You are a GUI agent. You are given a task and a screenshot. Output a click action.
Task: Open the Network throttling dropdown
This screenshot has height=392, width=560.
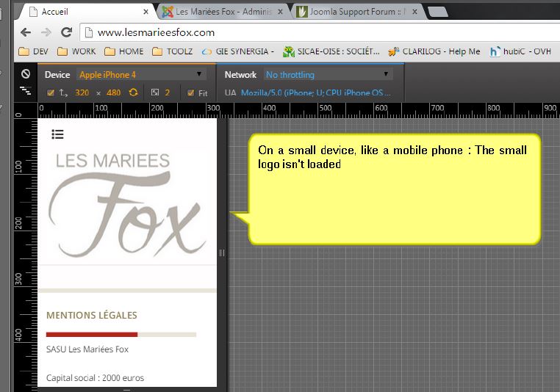click(x=329, y=75)
